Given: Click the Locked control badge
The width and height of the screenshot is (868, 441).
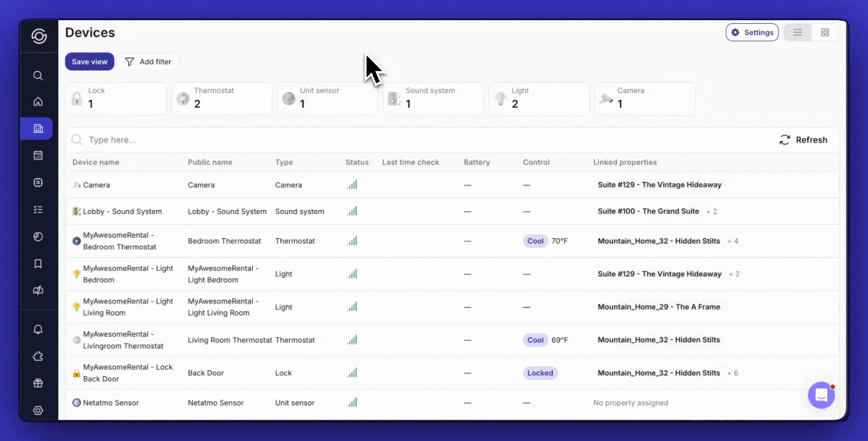Looking at the screenshot, I should (x=540, y=373).
